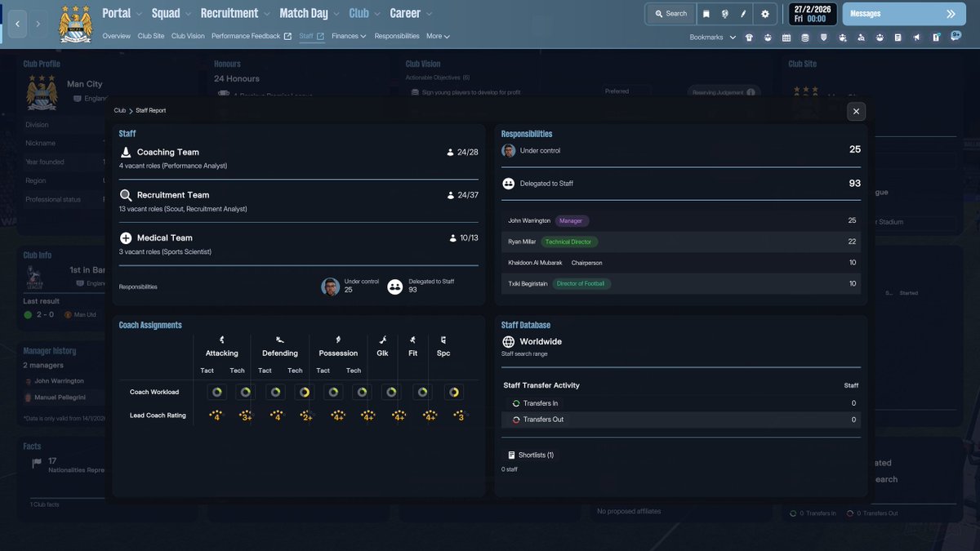Click Defending Tech coach workload indicator

tap(304, 393)
